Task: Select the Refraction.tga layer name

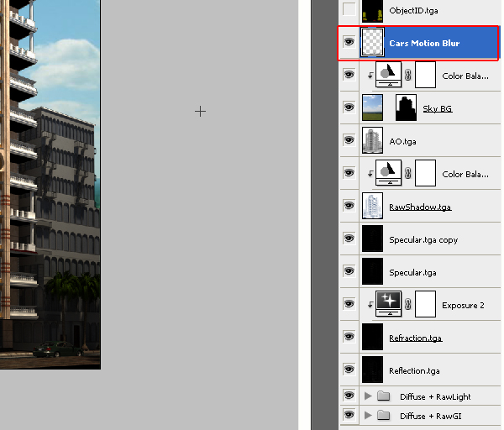Action: (x=416, y=338)
